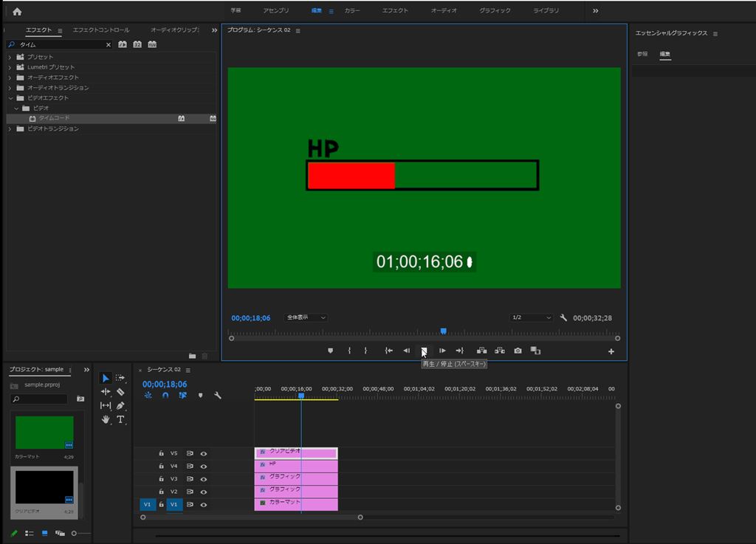Open program monitor settings wrench
The width and height of the screenshot is (756, 544).
[x=563, y=317]
